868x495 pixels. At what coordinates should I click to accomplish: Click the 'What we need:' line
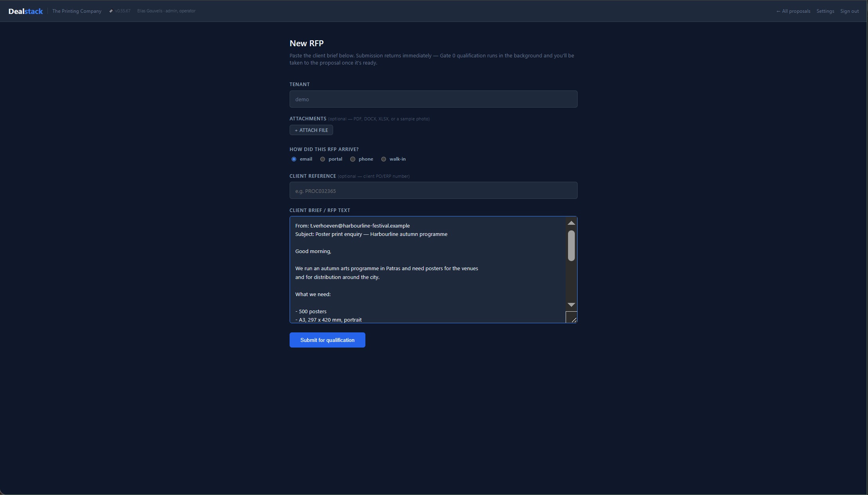tap(313, 295)
